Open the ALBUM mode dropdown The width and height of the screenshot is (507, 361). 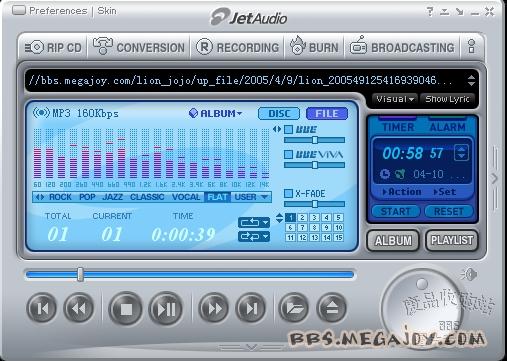pyautogui.click(x=215, y=114)
